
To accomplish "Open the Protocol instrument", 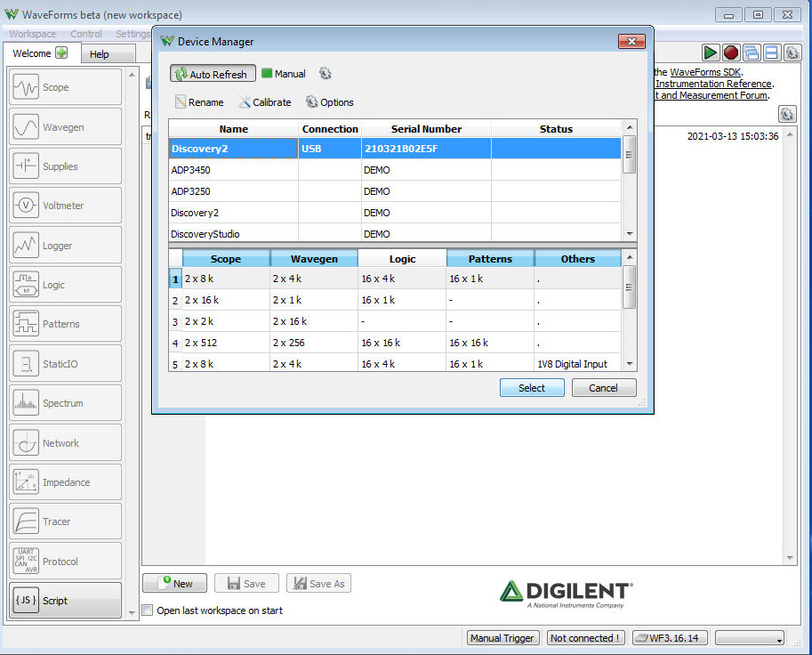I will [x=65, y=561].
